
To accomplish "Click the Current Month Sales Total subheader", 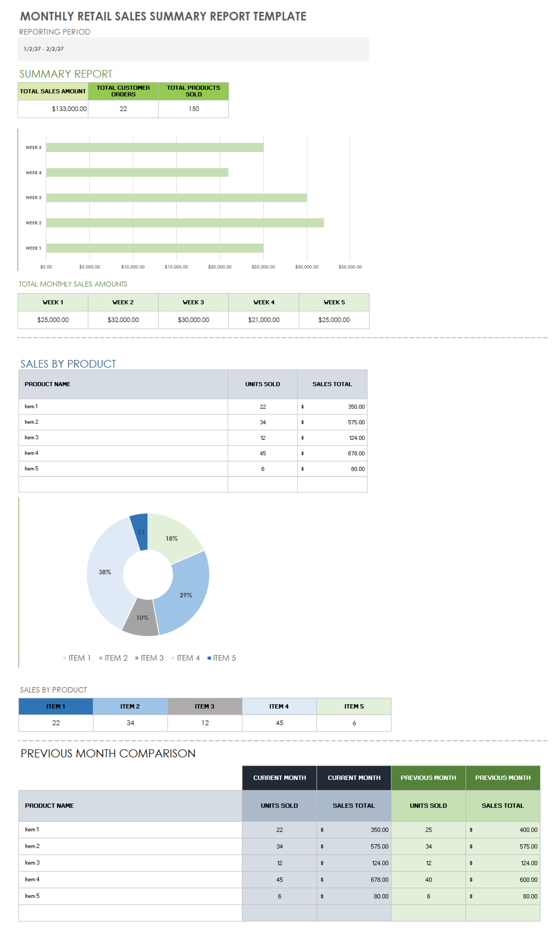I will 354,805.
